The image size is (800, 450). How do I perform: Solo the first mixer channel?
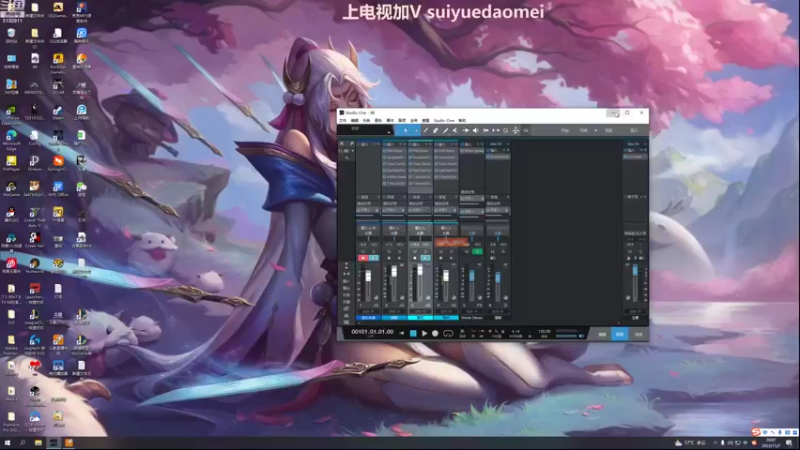pyautogui.click(x=374, y=252)
